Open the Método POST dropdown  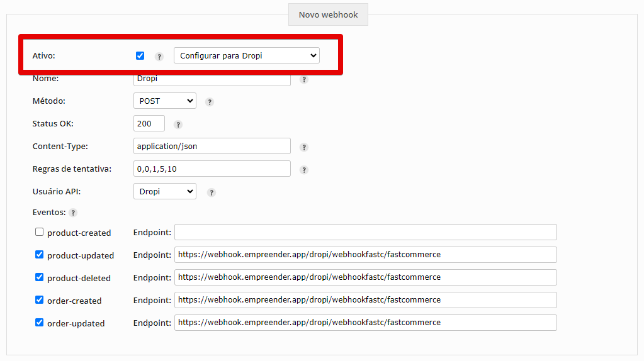point(165,101)
